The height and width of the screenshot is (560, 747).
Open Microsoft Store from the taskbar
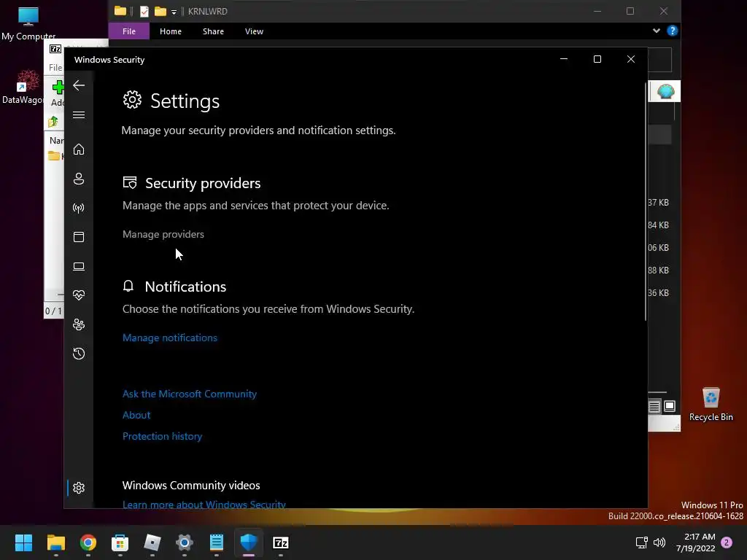(x=120, y=542)
